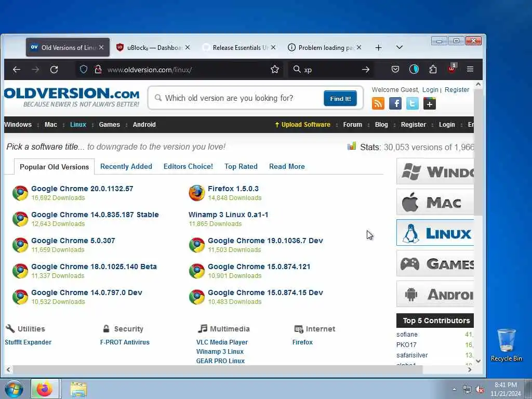Submit the search with the go arrow
Screen dimensions: 532x399
coord(365,70)
